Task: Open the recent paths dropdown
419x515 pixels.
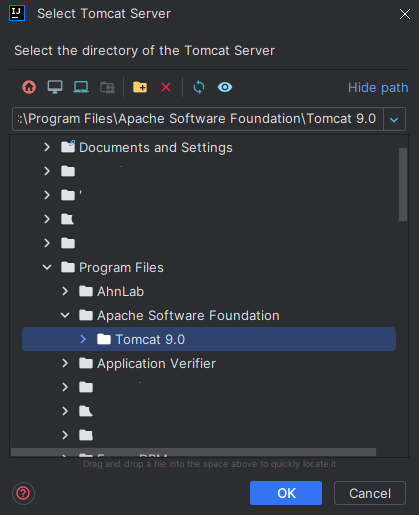Action: (x=394, y=119)
